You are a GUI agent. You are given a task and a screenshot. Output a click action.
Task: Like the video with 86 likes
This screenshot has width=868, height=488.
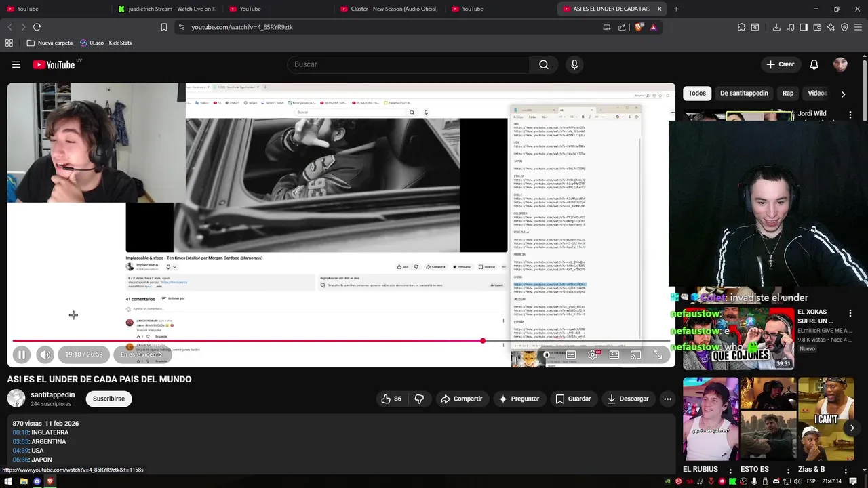point(392,399)
